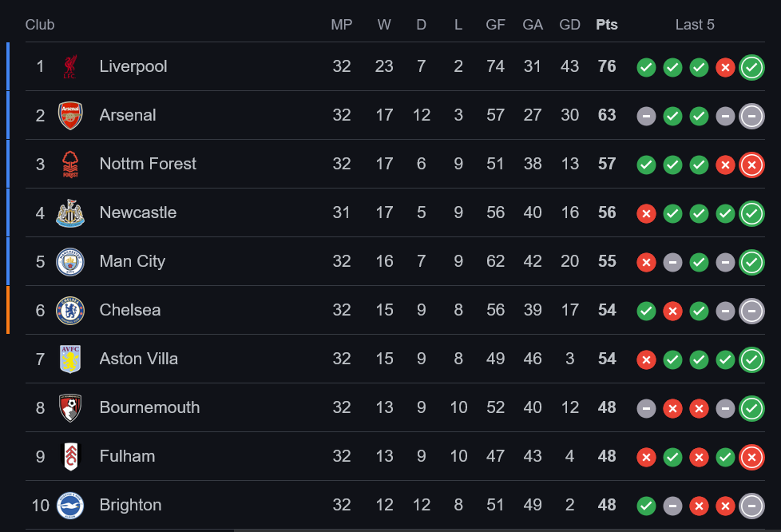
Task: Open Nottm Forest's latest loss result
Action: pyautogui.click(x=751, y=165)
